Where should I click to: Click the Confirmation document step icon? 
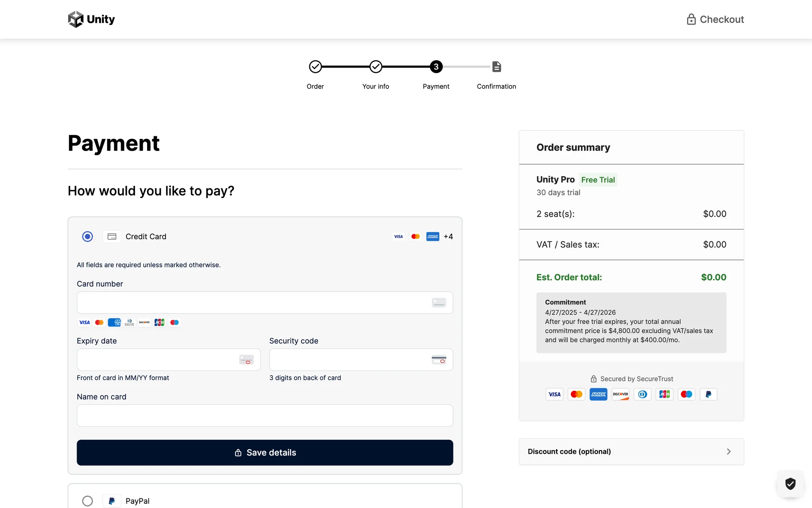click(497, 67)
